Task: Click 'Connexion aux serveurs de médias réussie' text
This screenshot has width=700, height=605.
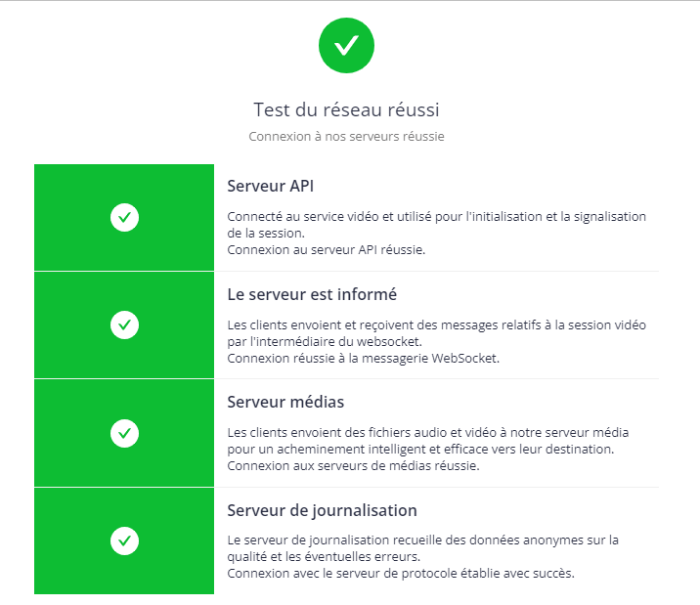Action: (354, 466)
